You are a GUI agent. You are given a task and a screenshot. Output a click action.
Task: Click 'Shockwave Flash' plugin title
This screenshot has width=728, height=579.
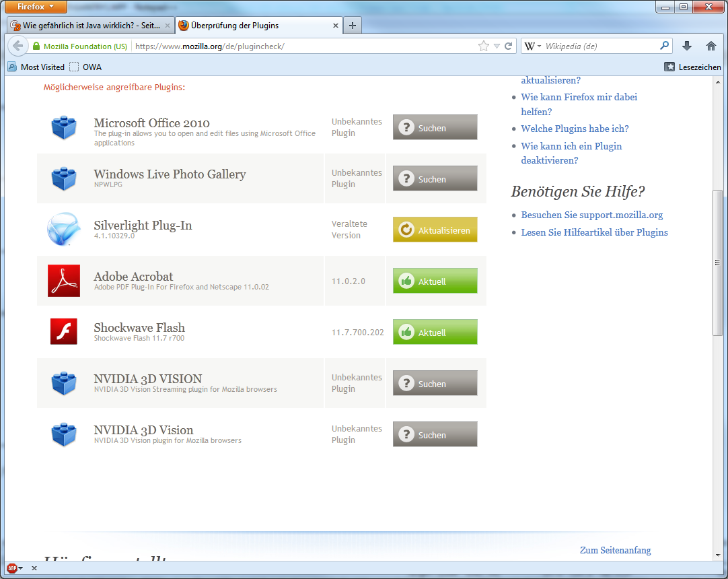click(139, 328)
